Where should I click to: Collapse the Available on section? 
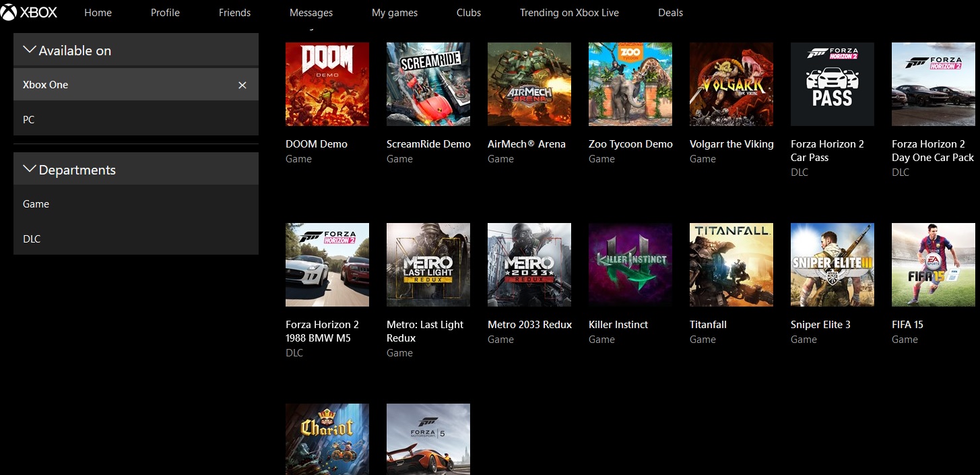pyautogui.click(x=30, y=49)
